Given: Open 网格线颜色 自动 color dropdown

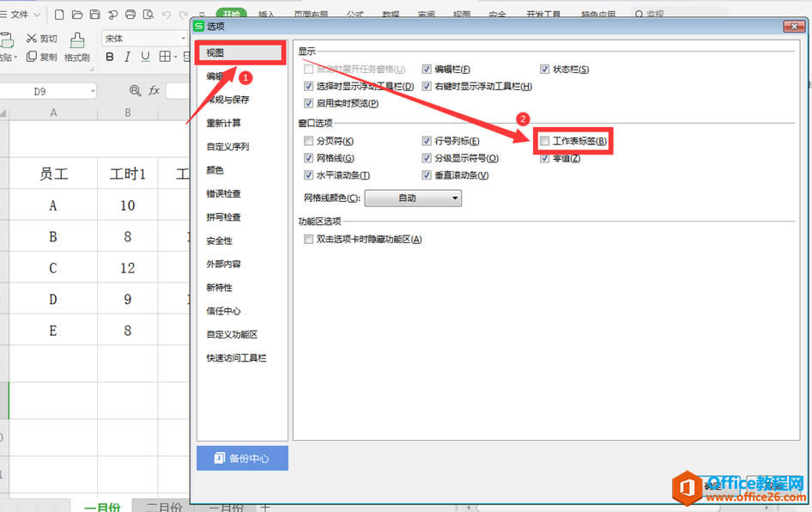Looking at the screenshot, I should pyautogui.click(x=413, y=198).
